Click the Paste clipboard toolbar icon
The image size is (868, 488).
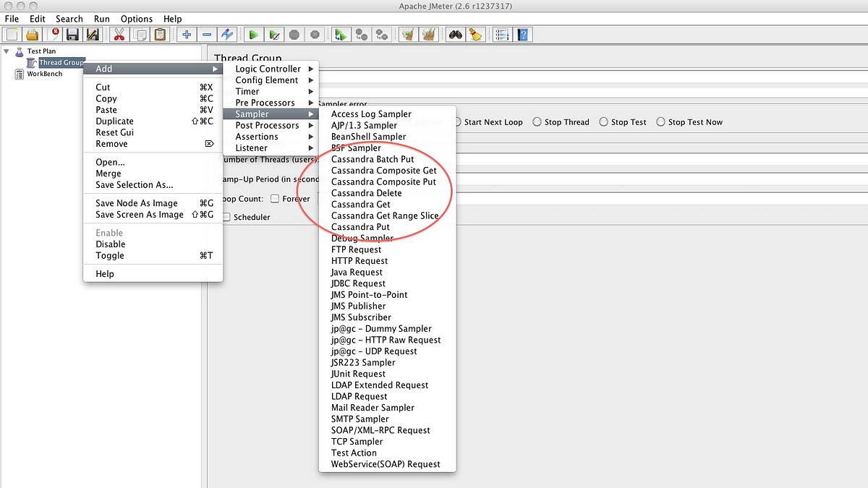coord(160,34)
